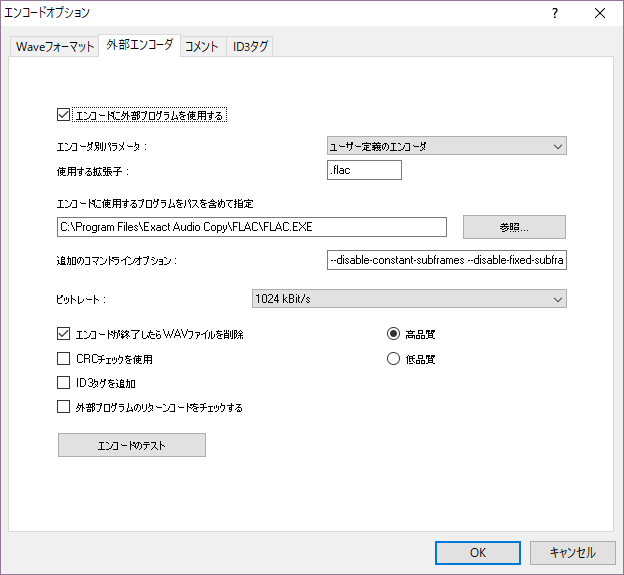This screenshot has width=624, height=575.
Task: Select the 高品質 radio button
Action: click(394, 334)
